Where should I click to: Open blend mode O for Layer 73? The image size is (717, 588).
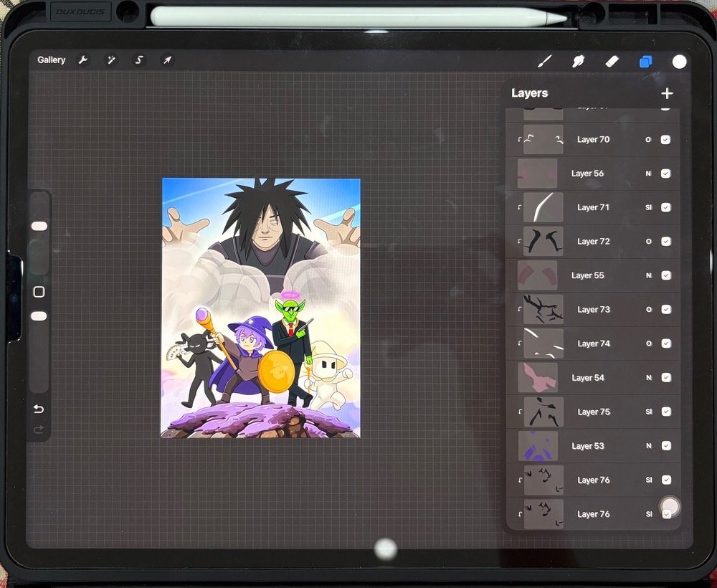pos(648,309)
